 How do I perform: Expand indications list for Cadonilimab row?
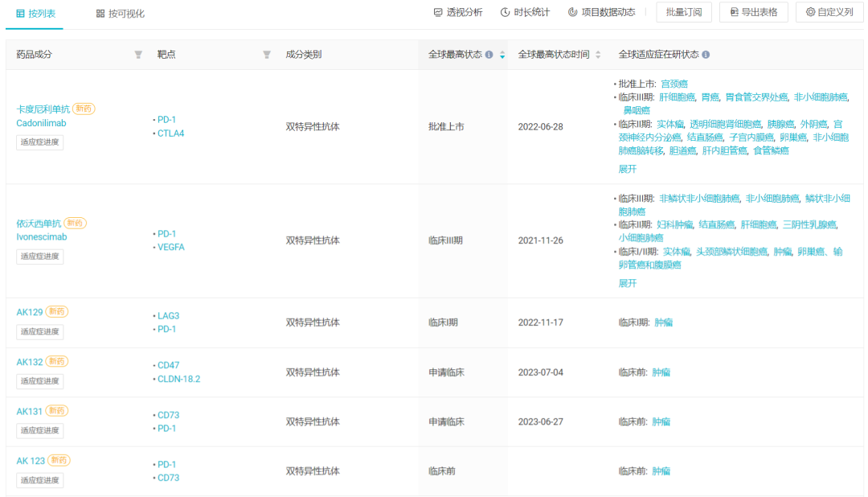click(x=627, y=169)
